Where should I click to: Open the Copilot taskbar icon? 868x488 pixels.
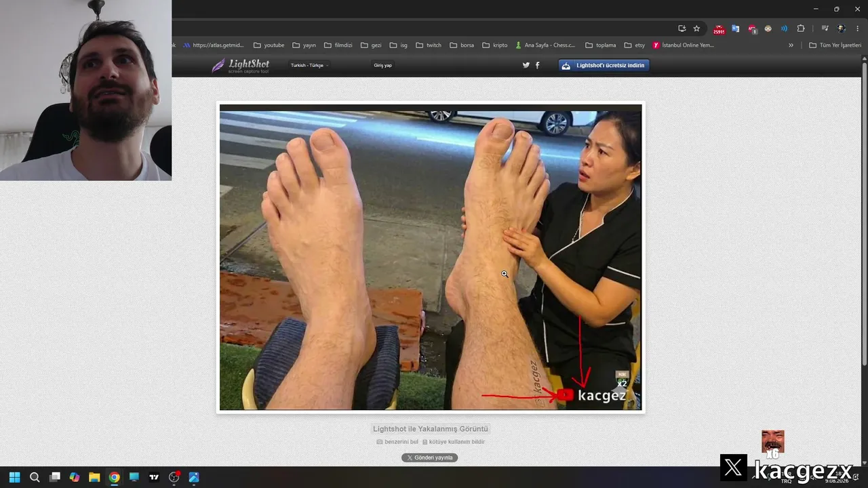pos(74,477)
